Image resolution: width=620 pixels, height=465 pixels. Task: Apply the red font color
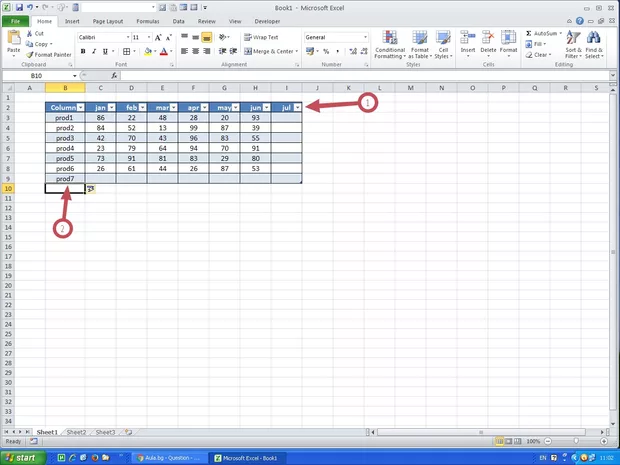pyautogui.click(x=164, y=51)
